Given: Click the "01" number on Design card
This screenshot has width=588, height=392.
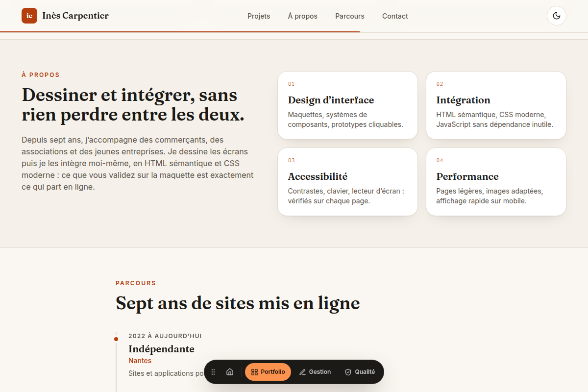Looking at the screenshot, I should [291, 84].
